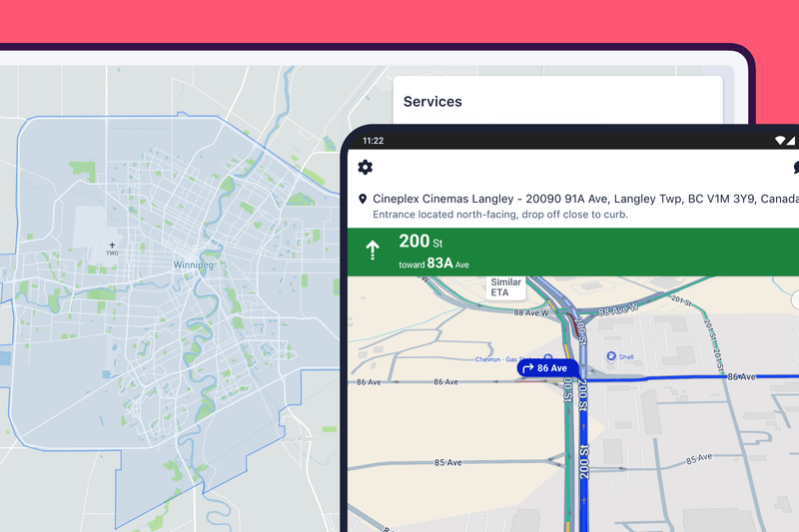Click the Chevron Gas Station label on map
This screenshot has width=799, height=532.
[507, 359]
